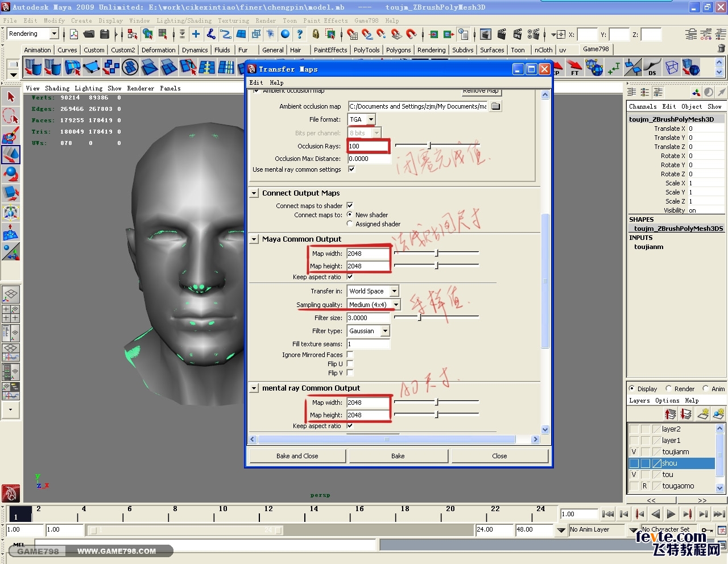Jump to the end of the playback range
728x564 pixels.
coord(719,514)
